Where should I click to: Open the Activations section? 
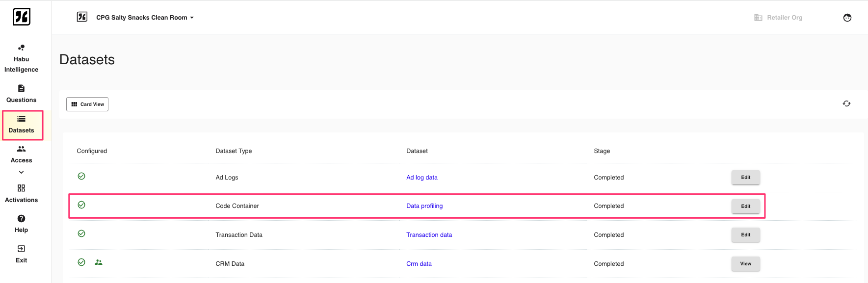point(21,194)
